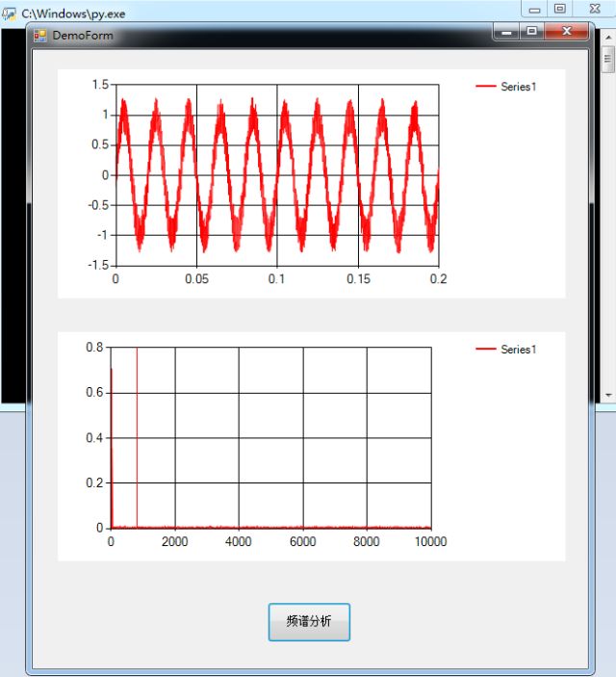
Task: Click the console scrollbar up arrow
Action: (x=608, y=38)
